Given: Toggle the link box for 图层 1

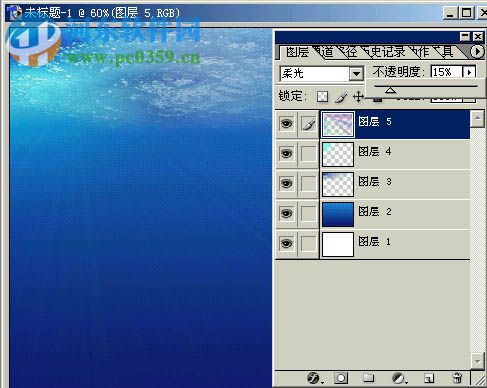Looking at the screenshot, I should [x=308, y=243].
